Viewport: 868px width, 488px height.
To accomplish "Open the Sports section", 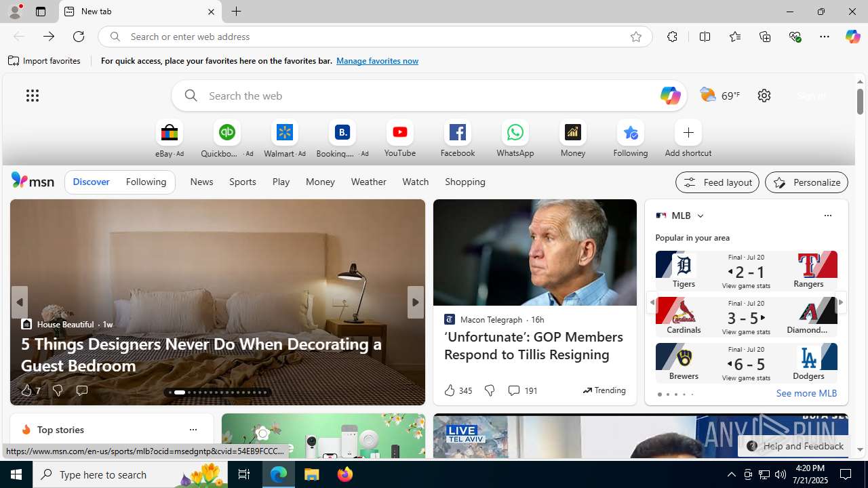I will coord(242,182).
